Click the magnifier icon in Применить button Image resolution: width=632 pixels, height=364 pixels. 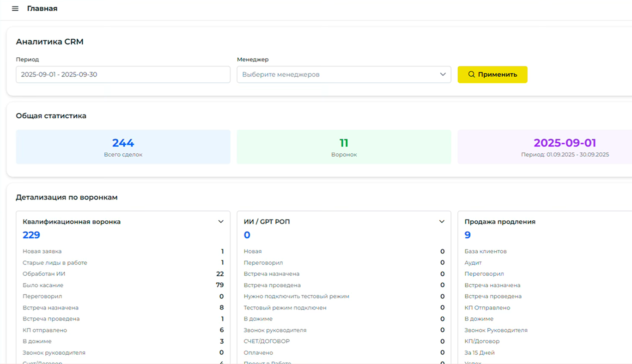coord(471,74)
